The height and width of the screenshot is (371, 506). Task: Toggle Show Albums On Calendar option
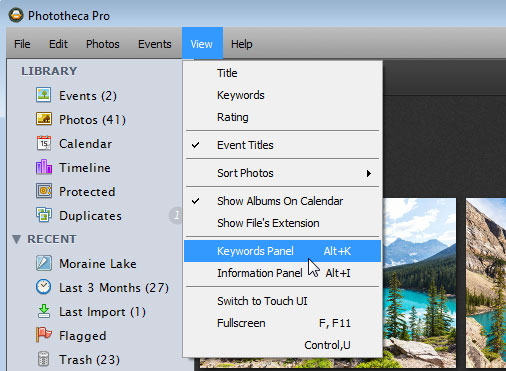pyautogui.click(x=282, y=201)
